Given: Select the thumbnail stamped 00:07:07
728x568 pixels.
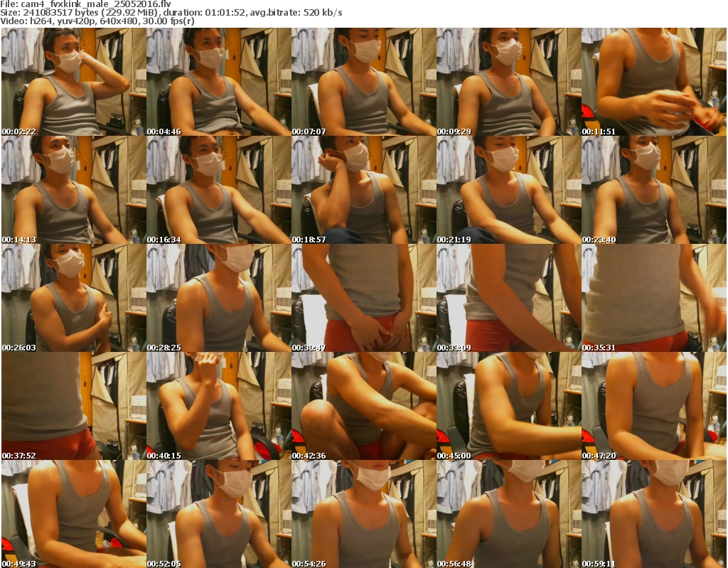Looking at the screenshot, I should [x=363, y=82].
